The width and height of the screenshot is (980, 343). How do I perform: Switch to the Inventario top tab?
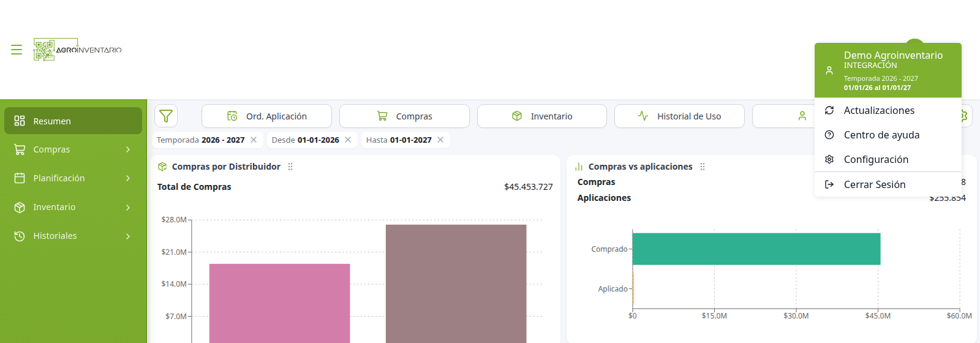(542, 116)
